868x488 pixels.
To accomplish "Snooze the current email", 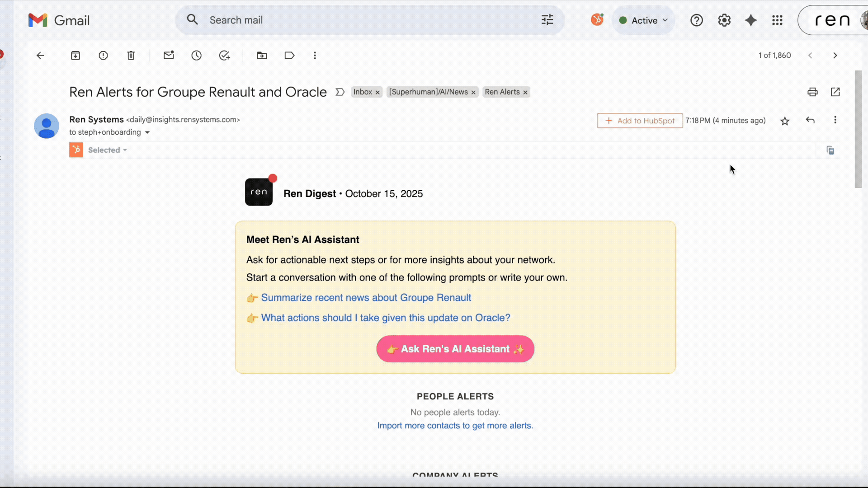I will (196, 55).
